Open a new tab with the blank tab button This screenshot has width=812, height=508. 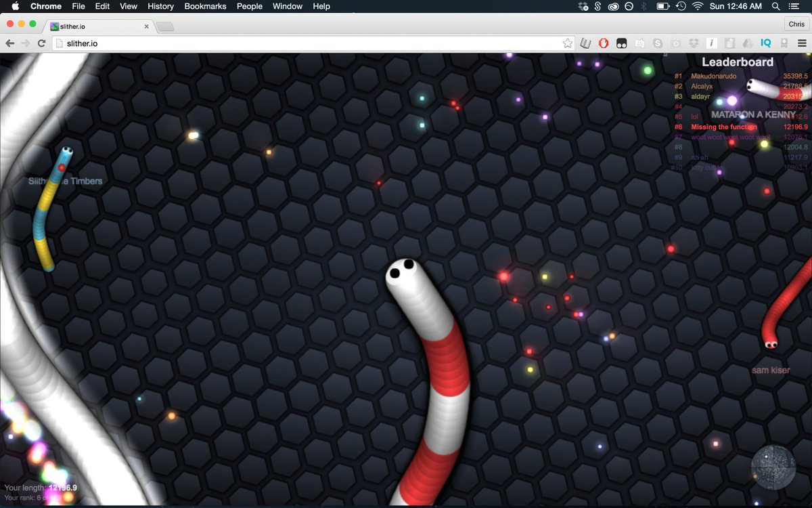click(166, 26)
